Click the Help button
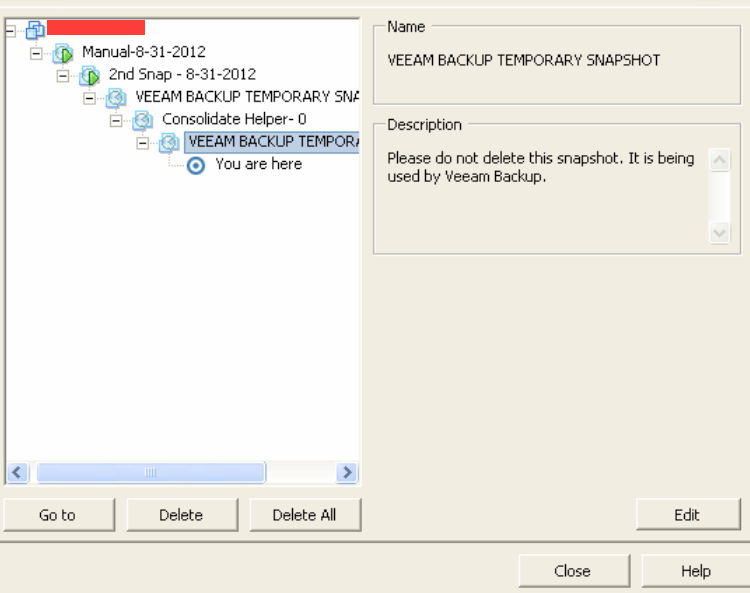Image resolution: width=750 pixels, height=593 pixels. pyautogui.click(x=696, y=571)
